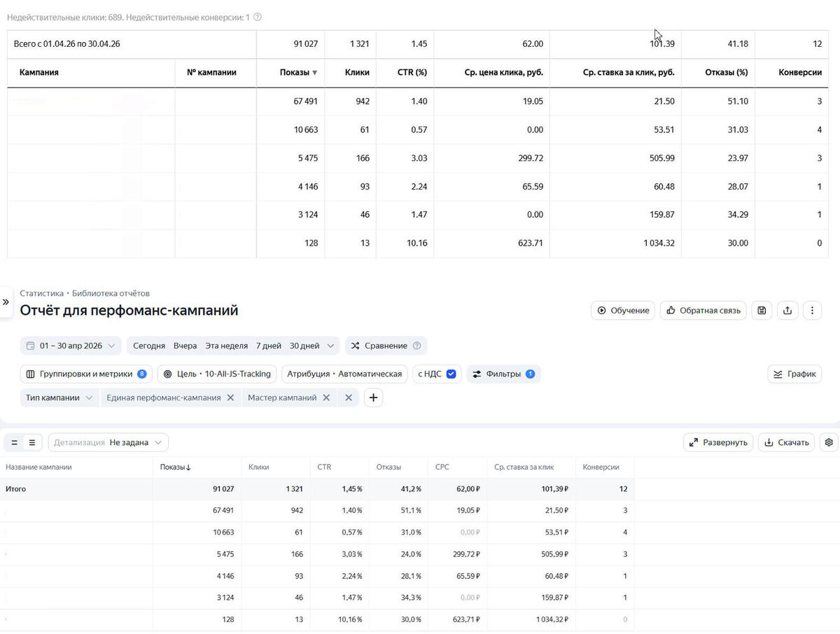Open the Цель 10-All-JS-Tracking goal selector
Viewport: 840px width, 634px height.
[217, 374]
